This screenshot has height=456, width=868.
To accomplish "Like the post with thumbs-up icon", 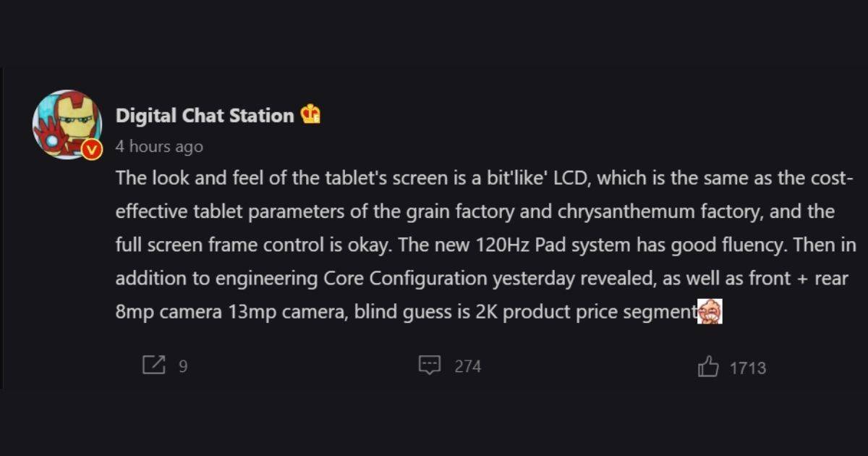I will tap(708, 367).
